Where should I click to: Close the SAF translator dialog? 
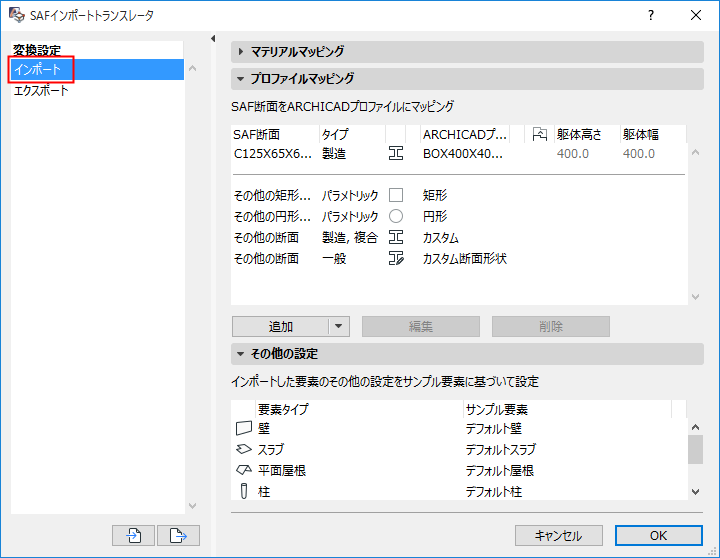(x=696, y=15)
